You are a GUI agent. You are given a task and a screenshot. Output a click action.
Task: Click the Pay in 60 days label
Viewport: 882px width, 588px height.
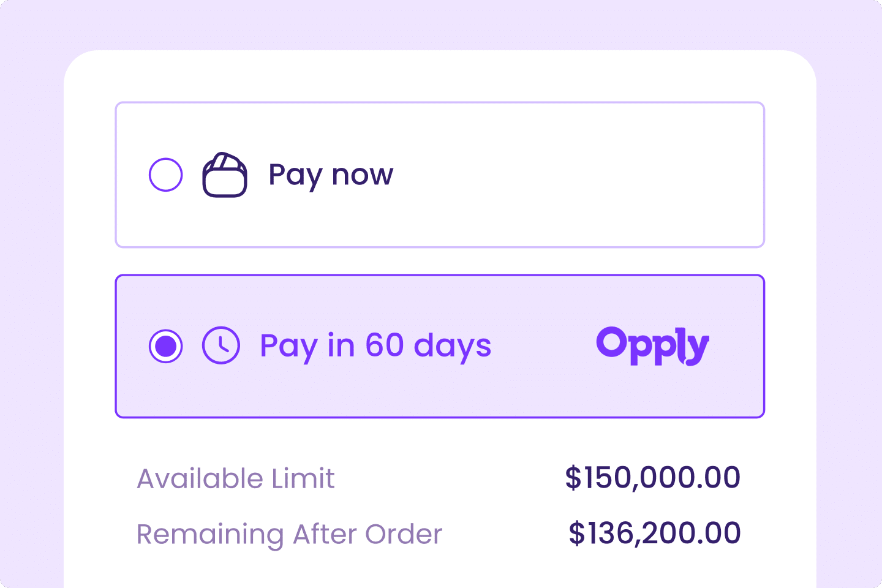[375, 346]
